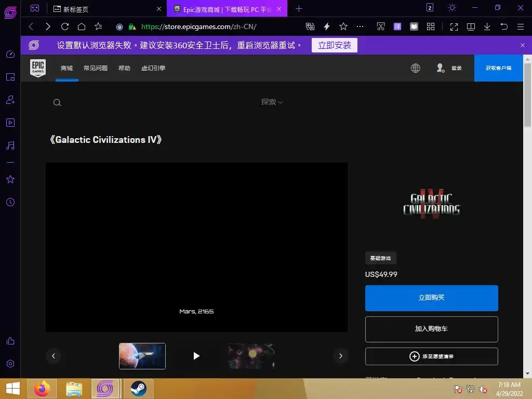Open the tab counter showing 2
Screen dimensions: 532x399
tap(430, 7)
